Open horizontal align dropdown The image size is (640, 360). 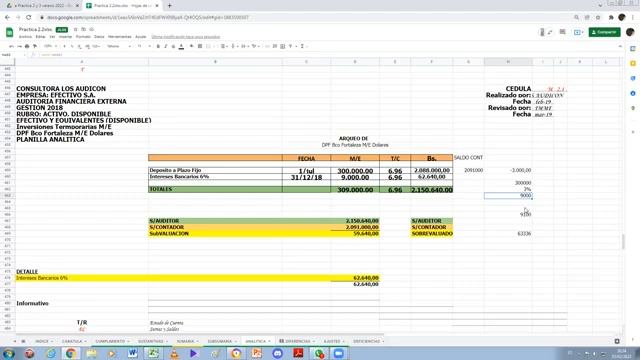[x=224, y=47]
